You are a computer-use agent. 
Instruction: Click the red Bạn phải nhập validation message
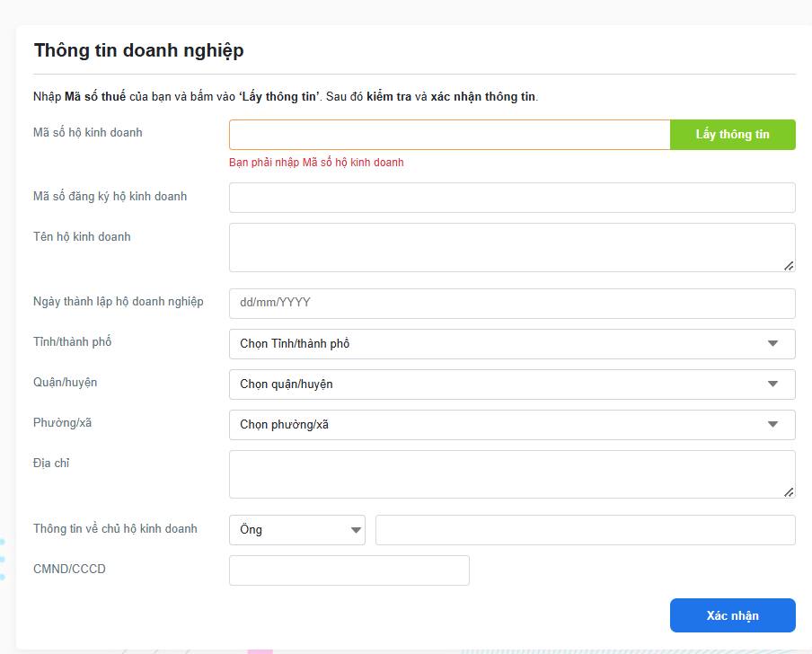316,163
